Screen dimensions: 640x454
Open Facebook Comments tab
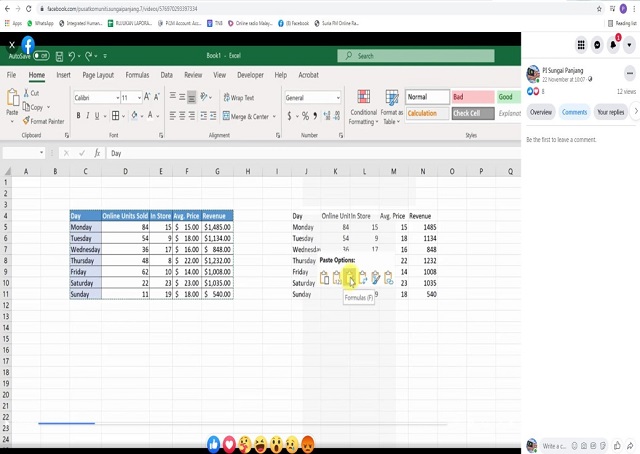coord(574,112)
